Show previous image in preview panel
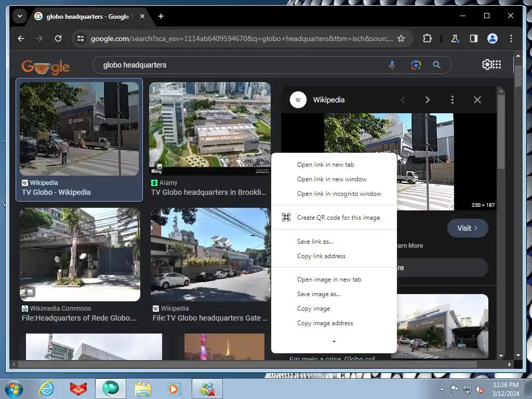Viewport: 532px width, 399px height. [403, 100]
